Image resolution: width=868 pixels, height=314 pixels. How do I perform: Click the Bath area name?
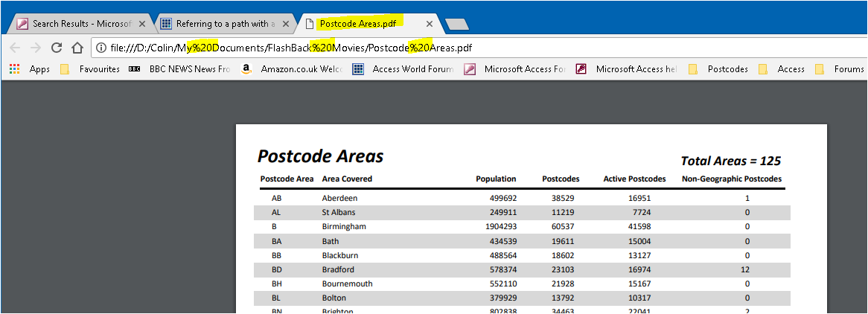330,242
